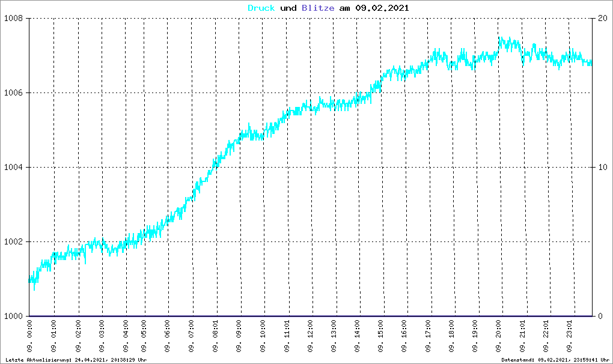Click the time label '09. 21:01'

coord(523,336)
